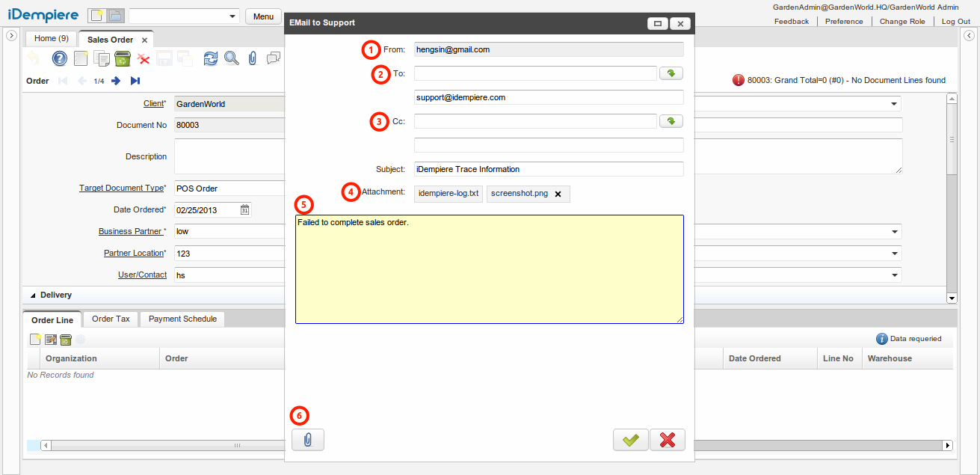Open Help from the toolbar
This screenshot has width=980, height=475.
tap(59, 58)
